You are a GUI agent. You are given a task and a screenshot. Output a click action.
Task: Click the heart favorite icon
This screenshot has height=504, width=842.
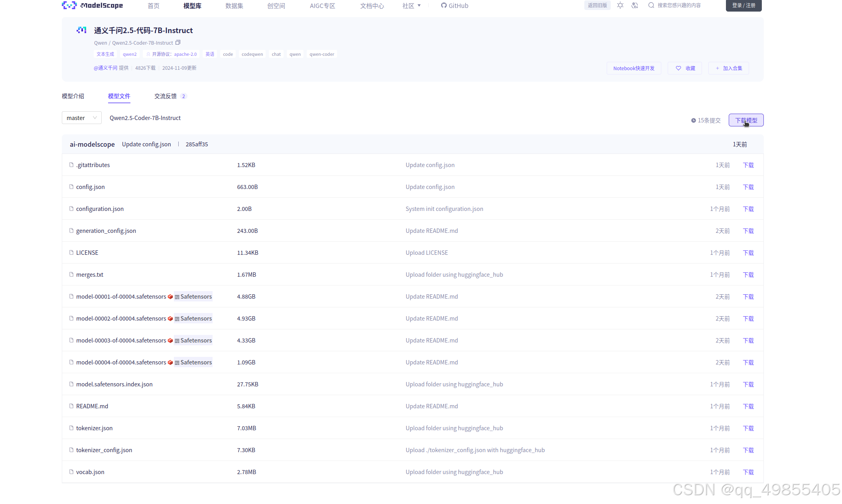[x=678, y=68]
